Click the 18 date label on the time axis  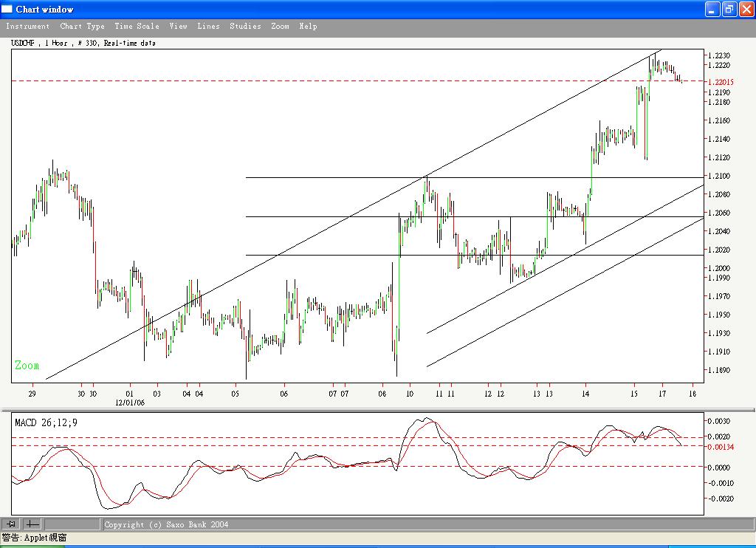coord(693,394)
